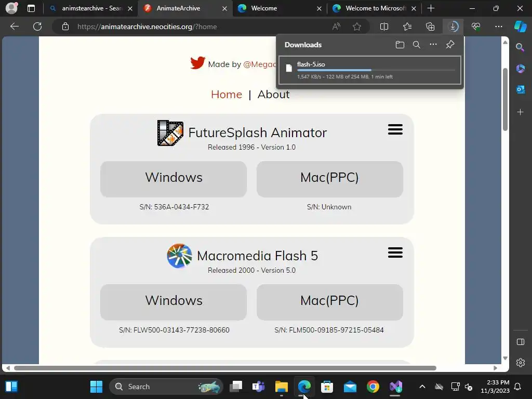Open a new browser tab
The image size is (532, 399).
click(x=431, y=8)
